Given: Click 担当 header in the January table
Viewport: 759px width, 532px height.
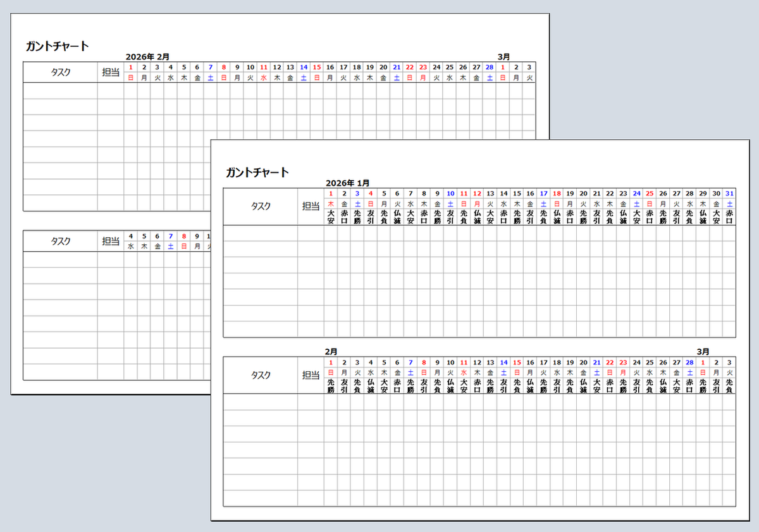Looking at the screenshot, I should [x=311, y=206].
